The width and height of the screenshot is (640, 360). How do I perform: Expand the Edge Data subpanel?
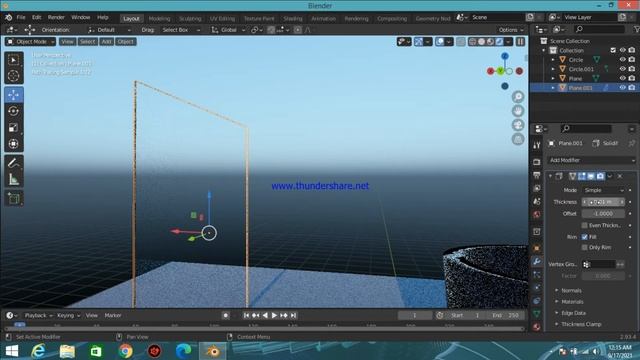point(573,313)
